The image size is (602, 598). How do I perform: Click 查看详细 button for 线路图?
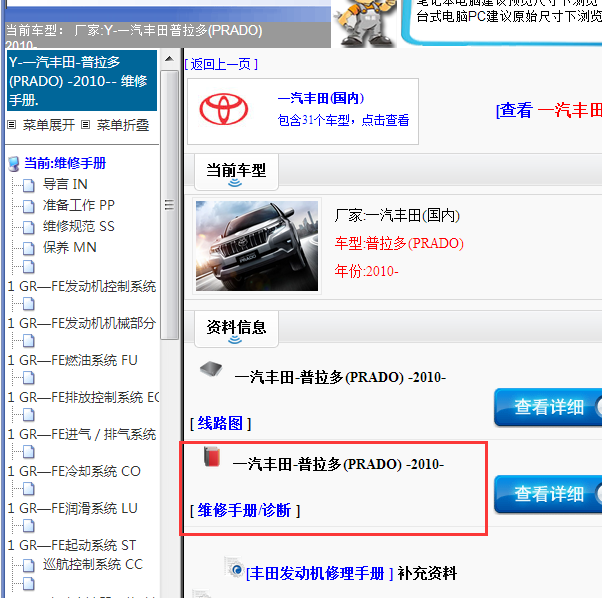click(548, 407)
